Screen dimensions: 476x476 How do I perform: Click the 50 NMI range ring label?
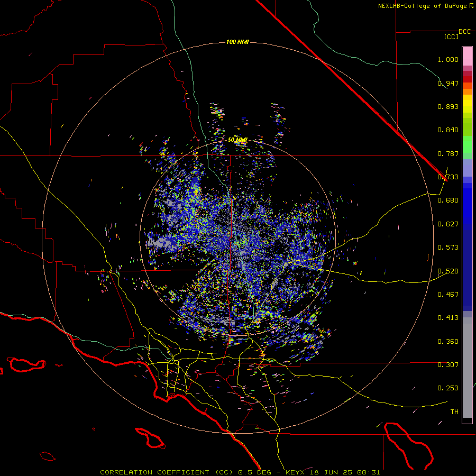(x=237, y=140)
